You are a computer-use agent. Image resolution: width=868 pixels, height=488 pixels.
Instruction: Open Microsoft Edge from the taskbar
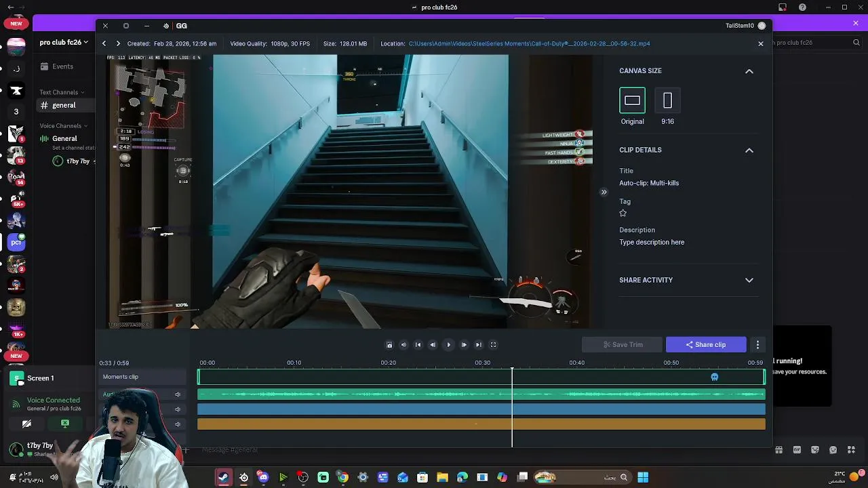click(462, 477)
